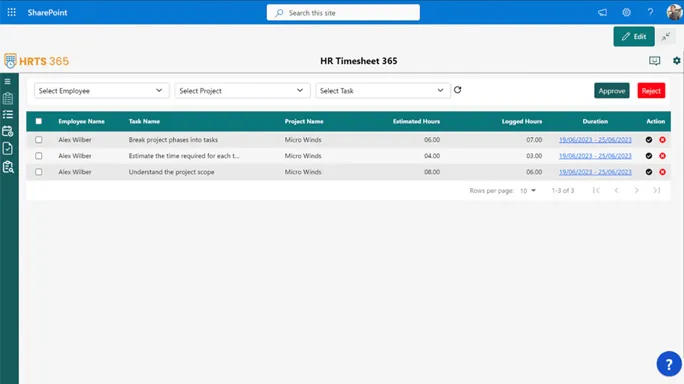Viewport: 684px width, 384px height.
Task: Check the Break project phases row checkbox
Action: point(39,140)
